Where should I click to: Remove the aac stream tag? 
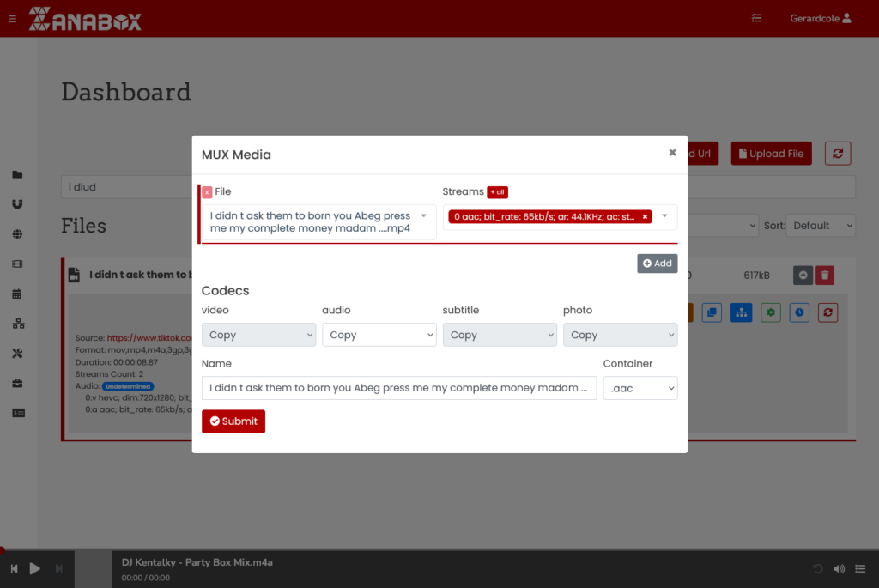(x=645, y=217)
